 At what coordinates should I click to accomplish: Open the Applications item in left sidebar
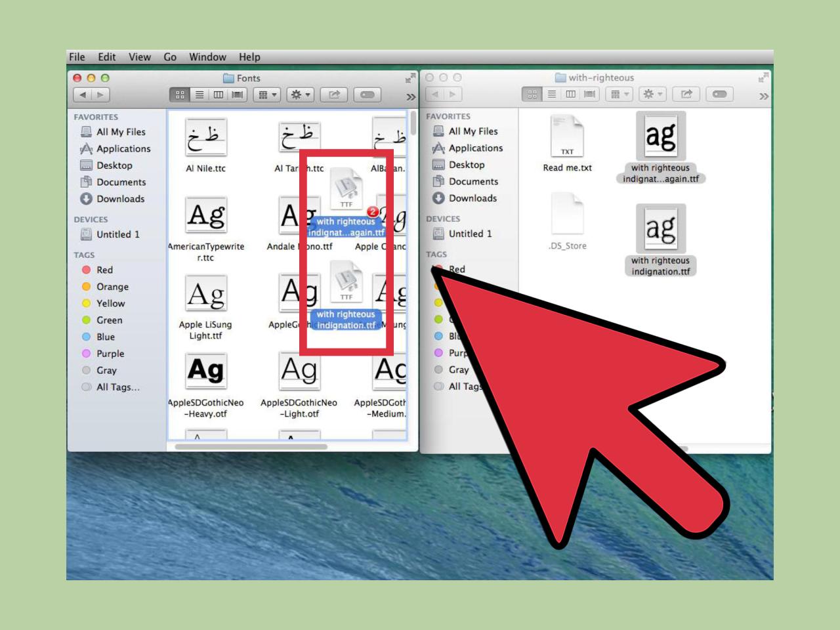coord(124,148)
